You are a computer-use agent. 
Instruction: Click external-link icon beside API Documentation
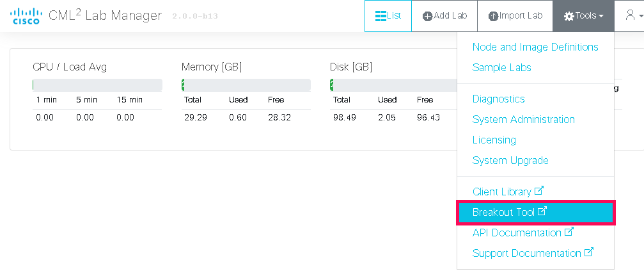pyautogui.click(x=569, y=232)
